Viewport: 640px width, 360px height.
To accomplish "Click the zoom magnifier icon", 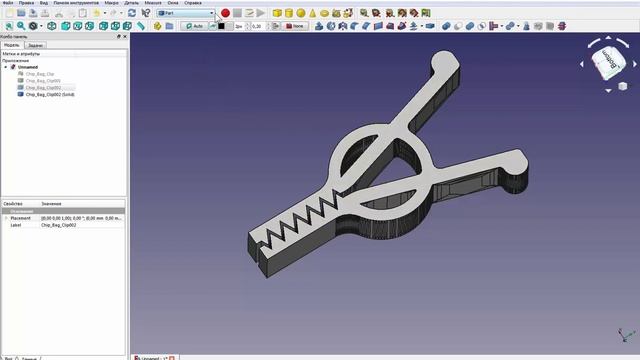I will (21, 26).
